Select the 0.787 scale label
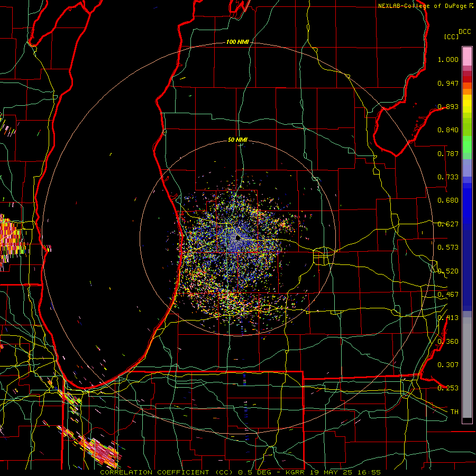The height and width of the screenshot is (476, 476). coord(448,153)
